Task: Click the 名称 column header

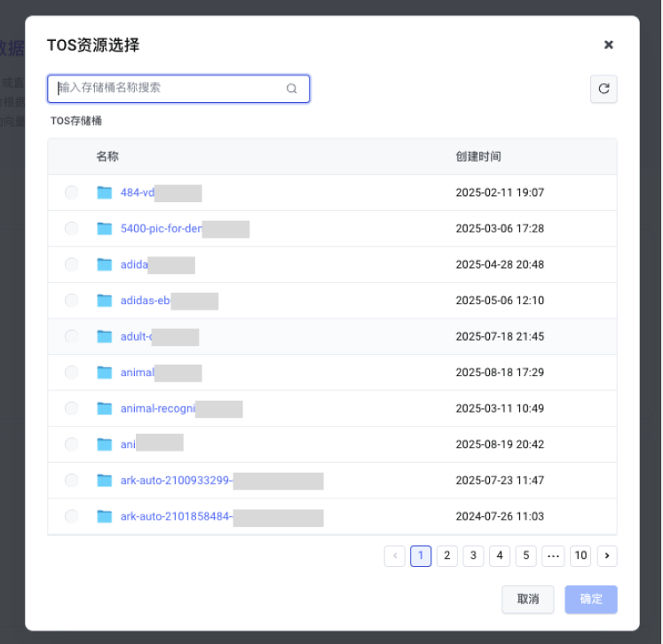Action: [107, 156]
